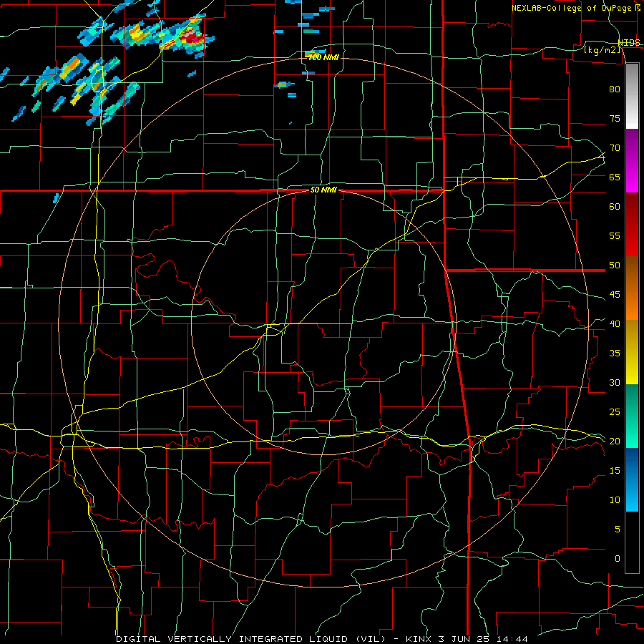
Task: Click the color scale value 20
Action: click(x=615, y=441)
